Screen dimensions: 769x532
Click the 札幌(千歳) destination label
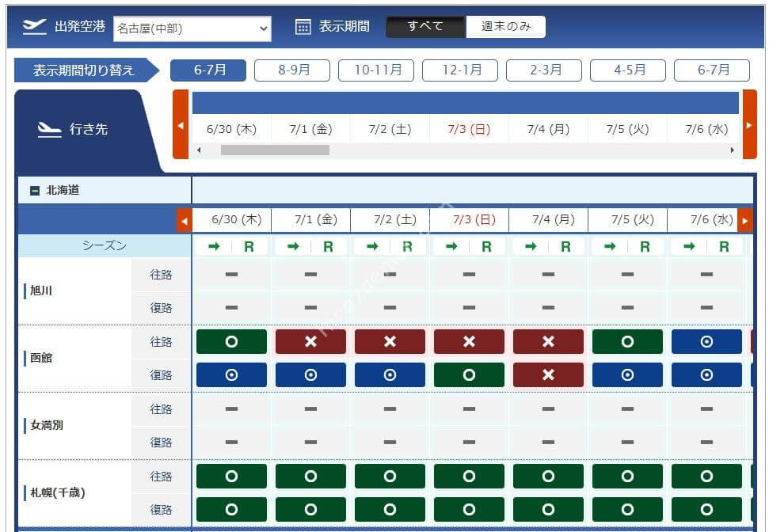58,492
